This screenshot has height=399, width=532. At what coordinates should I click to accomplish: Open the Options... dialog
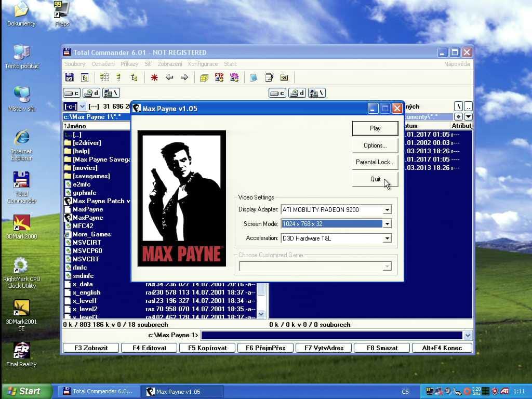pos(375,145)
